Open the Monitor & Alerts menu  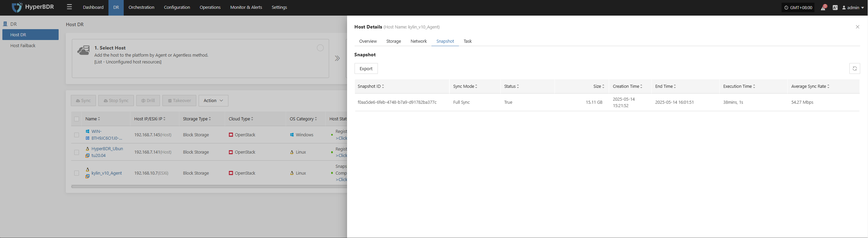[246, 7]
